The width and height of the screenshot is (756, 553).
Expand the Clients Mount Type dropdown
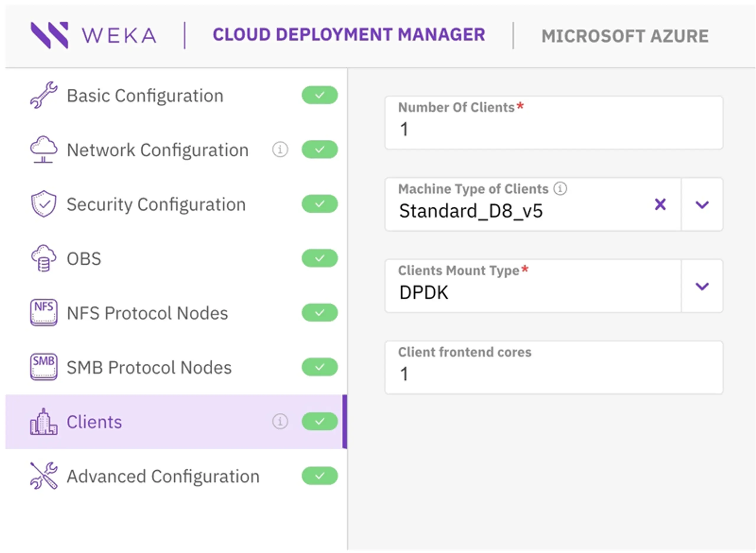click(x=702, y=286)
